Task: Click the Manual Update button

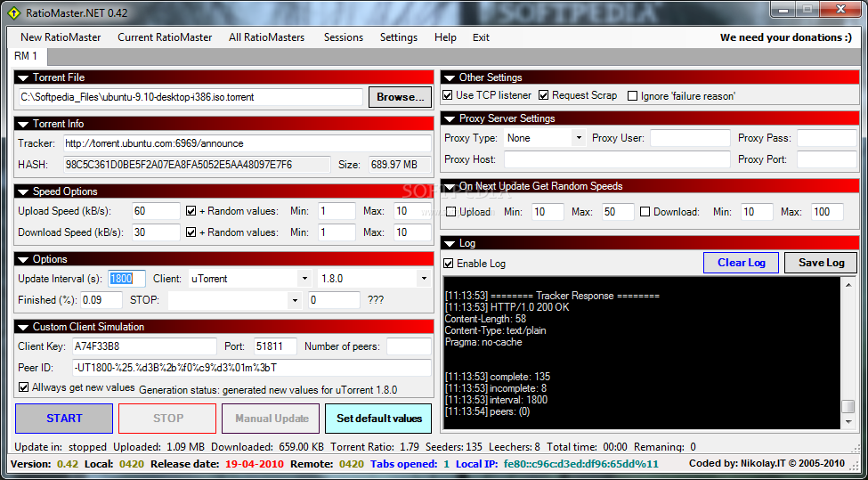Action: coord(272,419)
